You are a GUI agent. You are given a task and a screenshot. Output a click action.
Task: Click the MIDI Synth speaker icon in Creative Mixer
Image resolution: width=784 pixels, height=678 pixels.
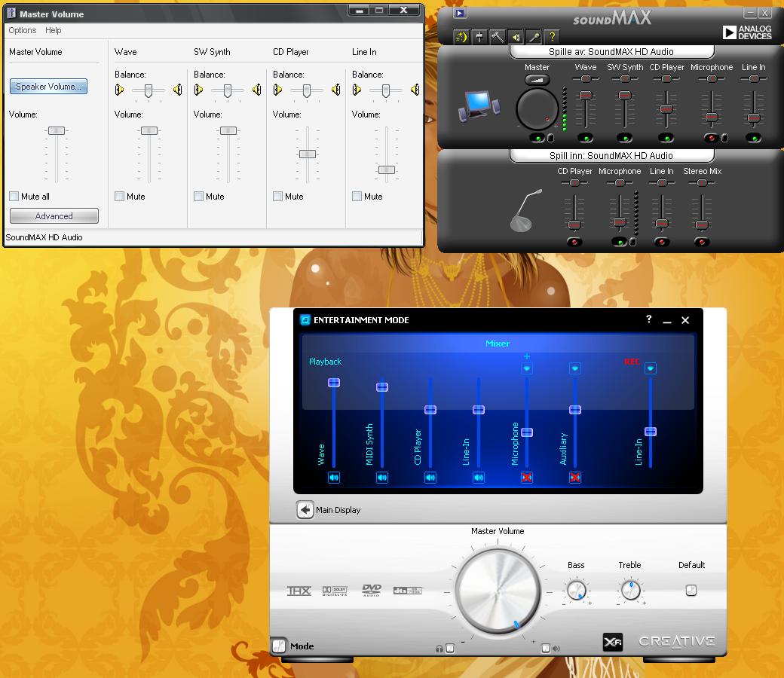pyautogui.click(x=382, y=478)
